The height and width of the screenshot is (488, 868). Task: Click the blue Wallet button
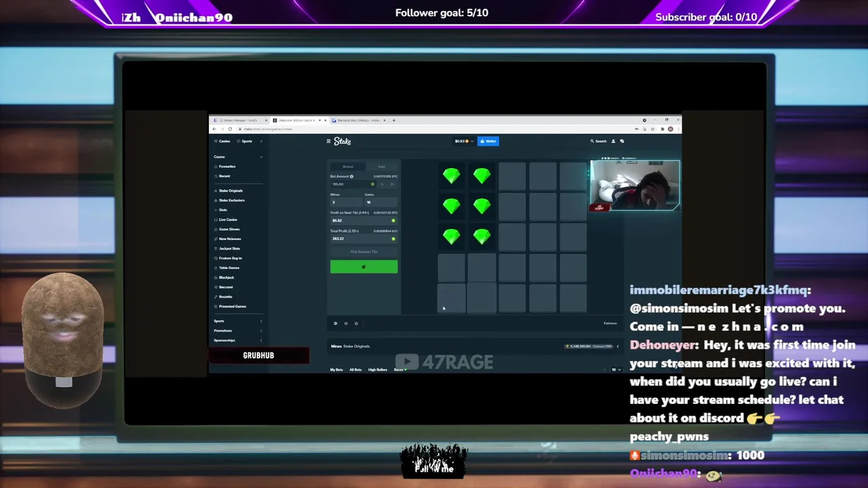(488, 141)
